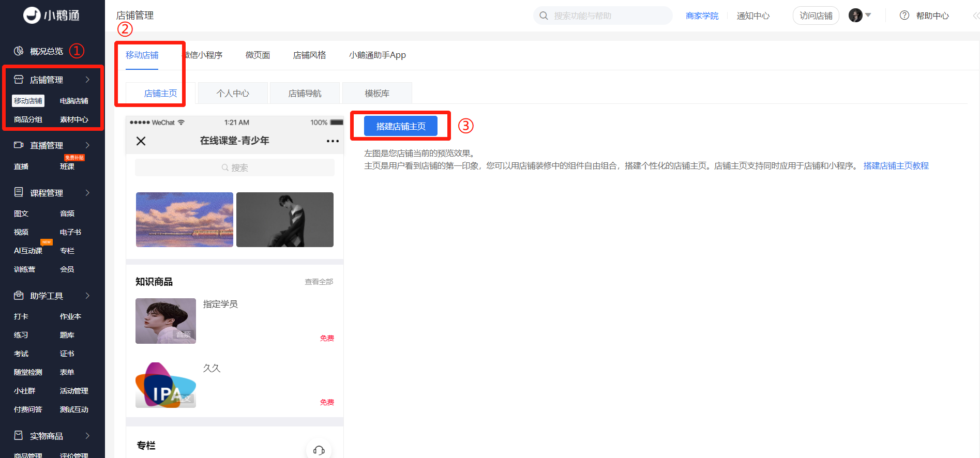
Task: Open the 通知中心 link
Action: [x=753, y=16]
